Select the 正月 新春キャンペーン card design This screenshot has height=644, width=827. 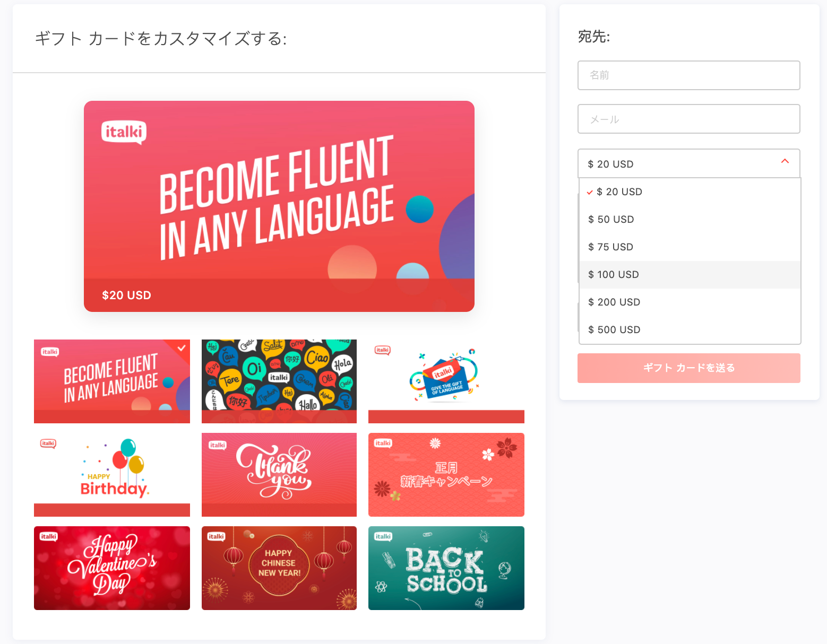pyautogui.click(x=446, y=475)
